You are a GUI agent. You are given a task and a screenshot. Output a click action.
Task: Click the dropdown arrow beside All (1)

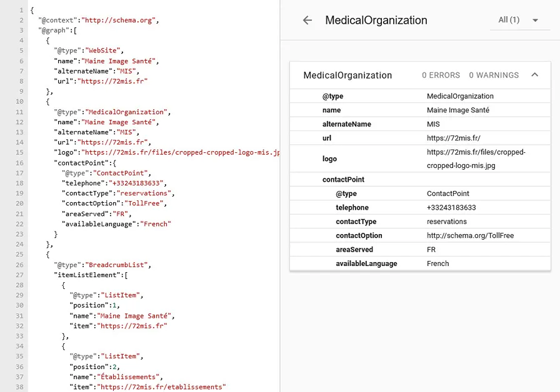click(x=536, y=20)
